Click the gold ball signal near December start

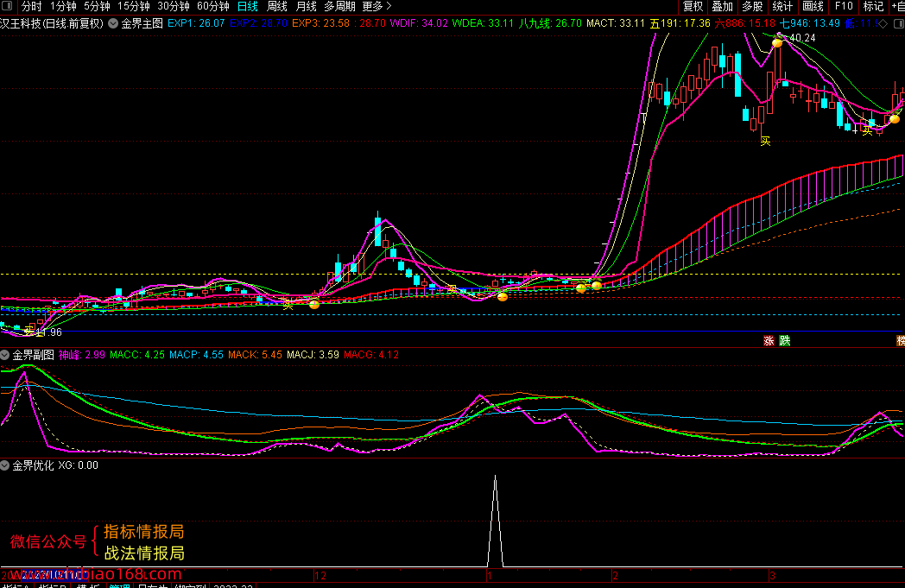314,304
